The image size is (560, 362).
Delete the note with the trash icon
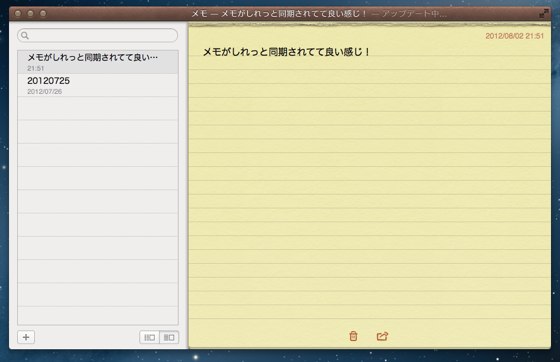tap(353, 336)
